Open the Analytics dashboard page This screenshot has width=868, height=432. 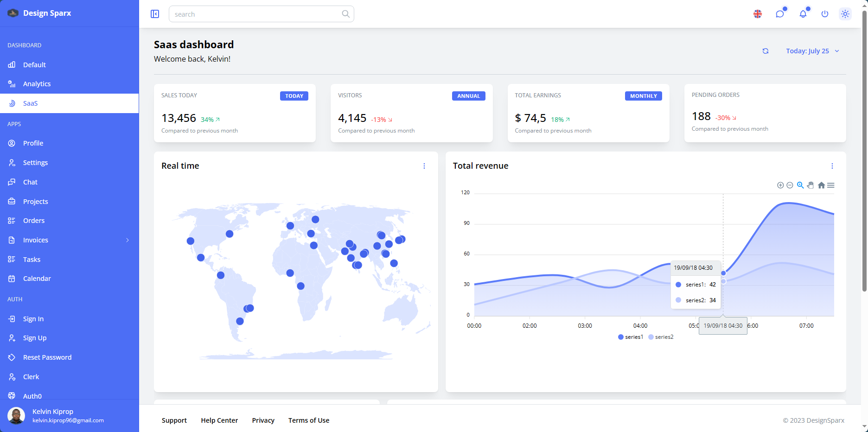click(37, 84)
